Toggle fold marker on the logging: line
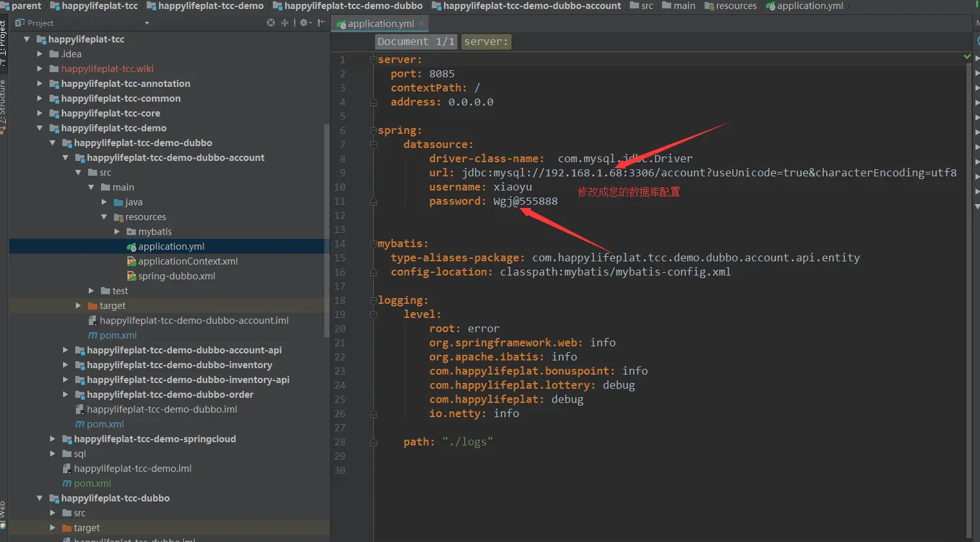Screen dimensions: 980x542 (x=373, y=300)
